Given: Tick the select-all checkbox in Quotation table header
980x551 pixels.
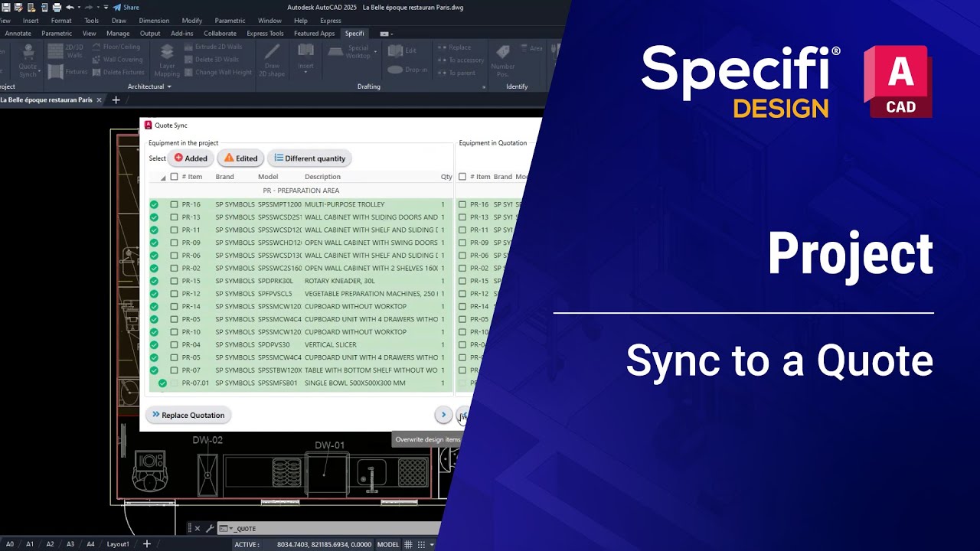Looking at the screenshot, I should (462, 177).
